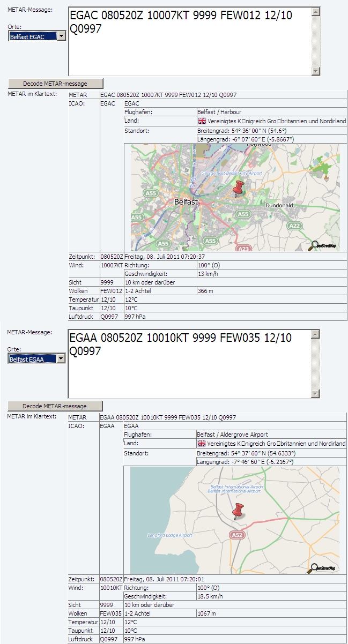The height and width of the screenshot is (644, 348).
Task: Click the red map pin on the Aldergrove map
Action: pyautogui.click(x=238, y=511)
